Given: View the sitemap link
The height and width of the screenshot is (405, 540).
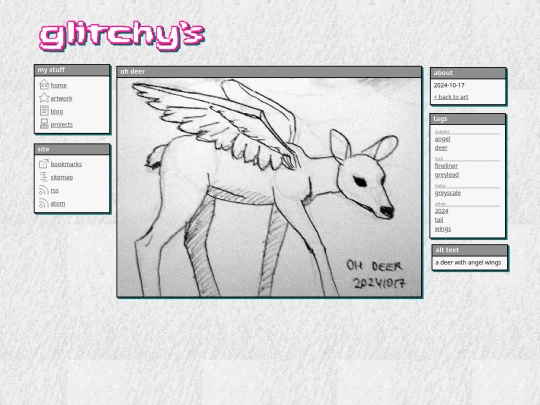Looking at the screenshot, I should tap(62, 177).
